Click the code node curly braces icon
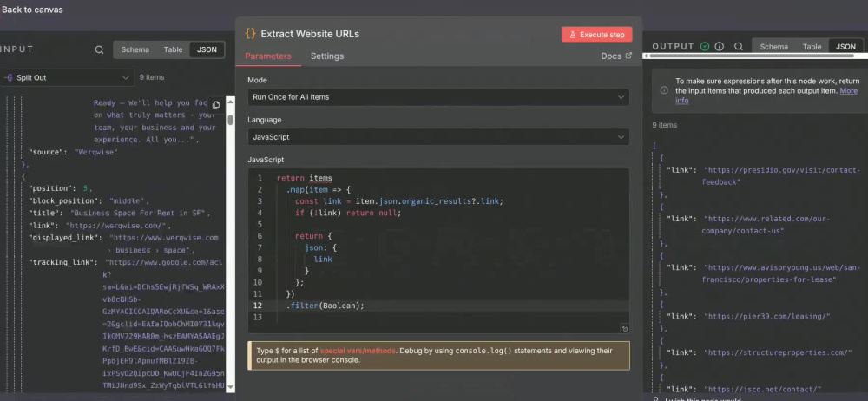 [x=250, y=34]
